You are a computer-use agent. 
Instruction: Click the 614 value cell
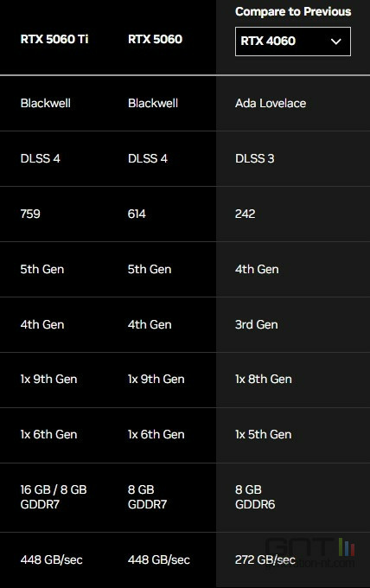click(137, 214)
